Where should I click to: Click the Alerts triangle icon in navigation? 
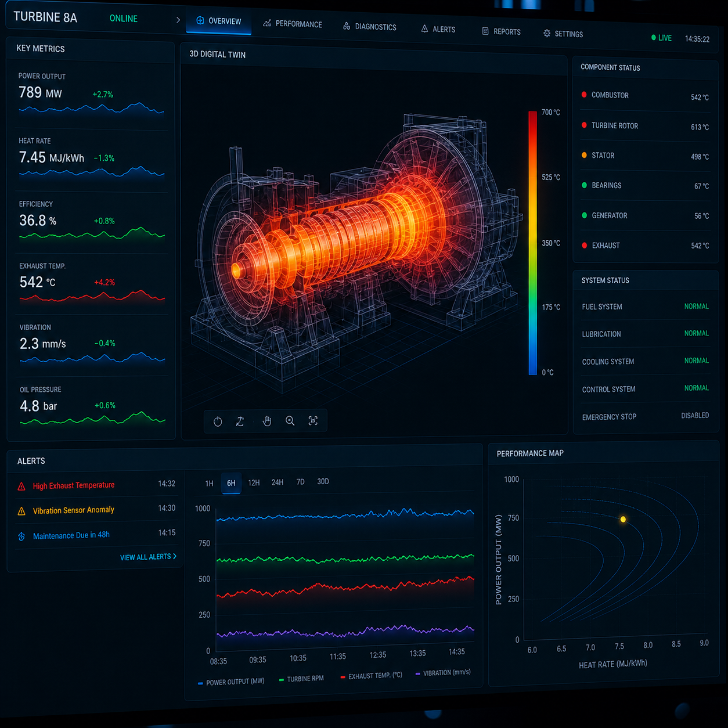click(424, 28)
